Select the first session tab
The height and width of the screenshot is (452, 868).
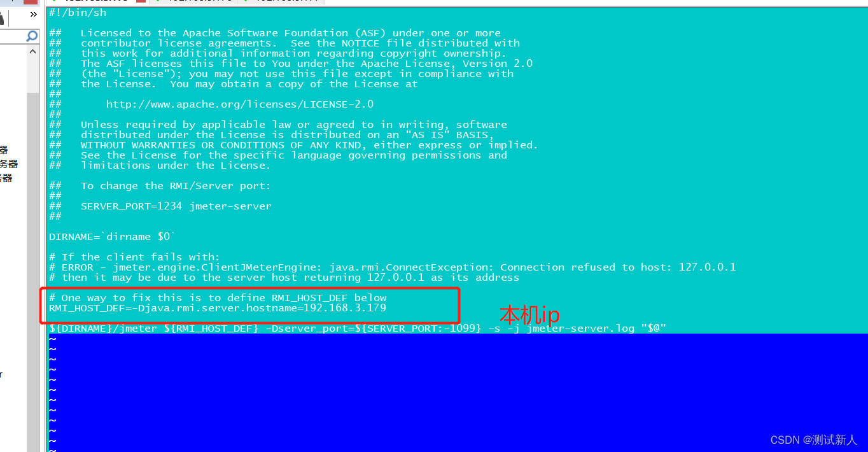pyautogui.click(x=95, y=1)
